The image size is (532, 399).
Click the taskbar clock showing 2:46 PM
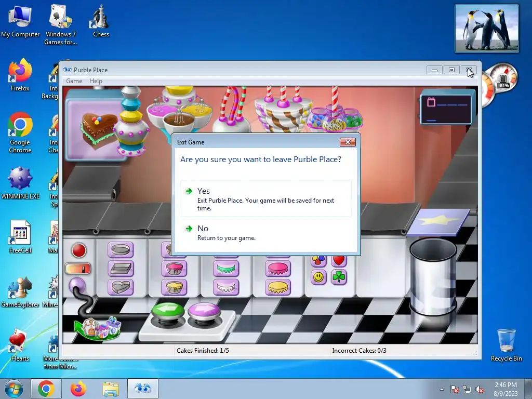point(506,389)
